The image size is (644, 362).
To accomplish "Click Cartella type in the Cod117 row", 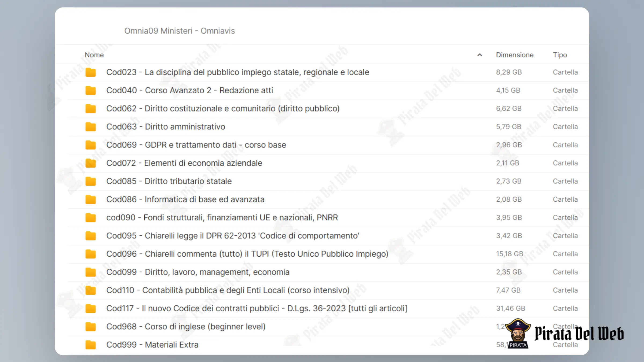I will click(565, 308).
